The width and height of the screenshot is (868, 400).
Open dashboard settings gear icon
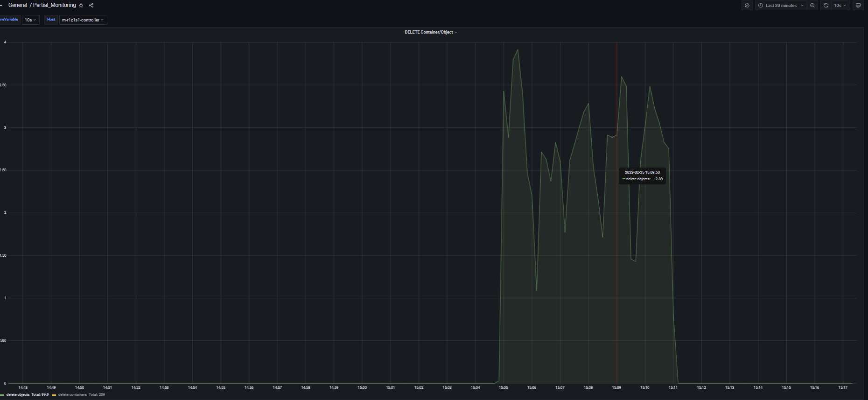[x=747, y=6]
